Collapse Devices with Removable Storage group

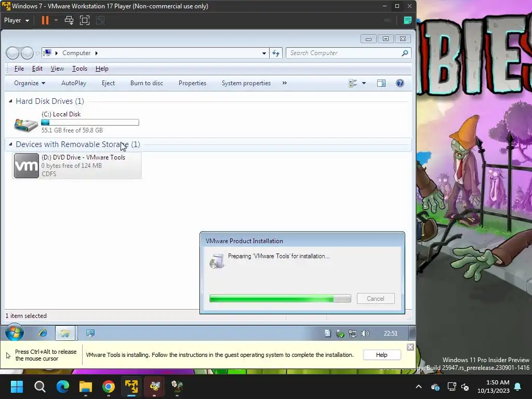coord(10,144)
